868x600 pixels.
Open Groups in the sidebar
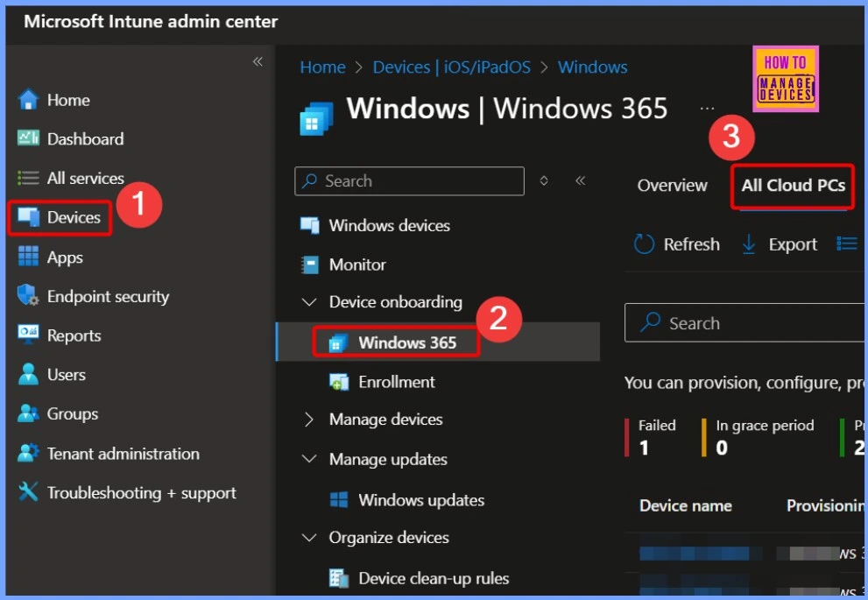[x=72, y=414]
